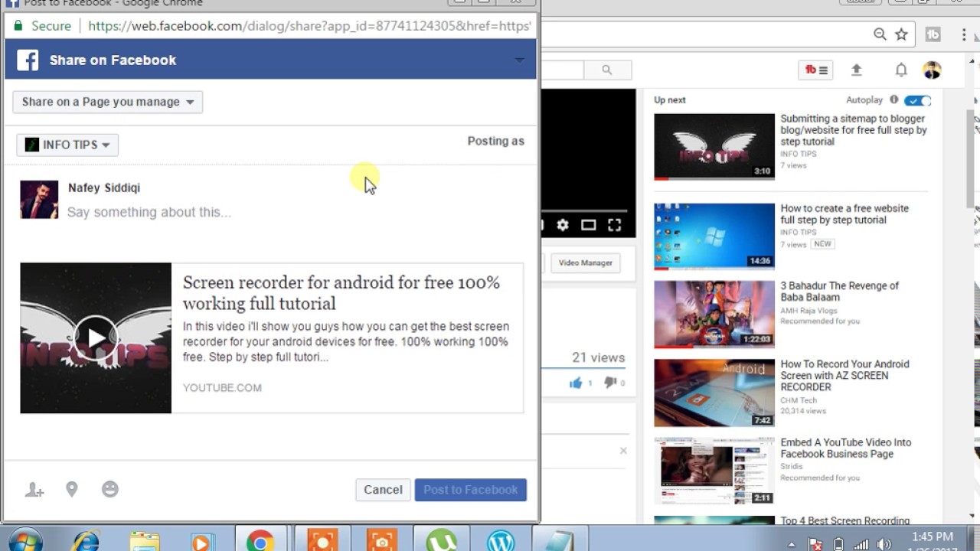Viewport: 980px width, 551px height.
Task: Click the CHM Tech channel name
Action: point(799,399)
